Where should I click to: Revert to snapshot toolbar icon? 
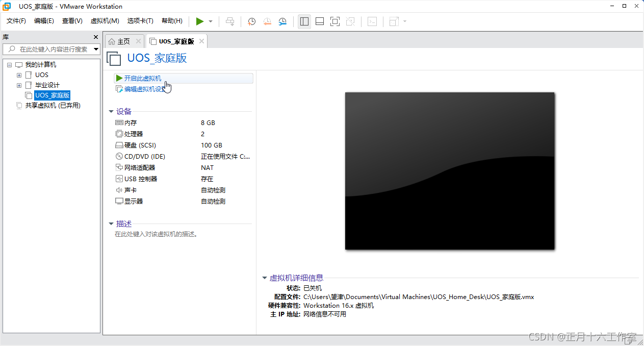[x=267, y=21]
